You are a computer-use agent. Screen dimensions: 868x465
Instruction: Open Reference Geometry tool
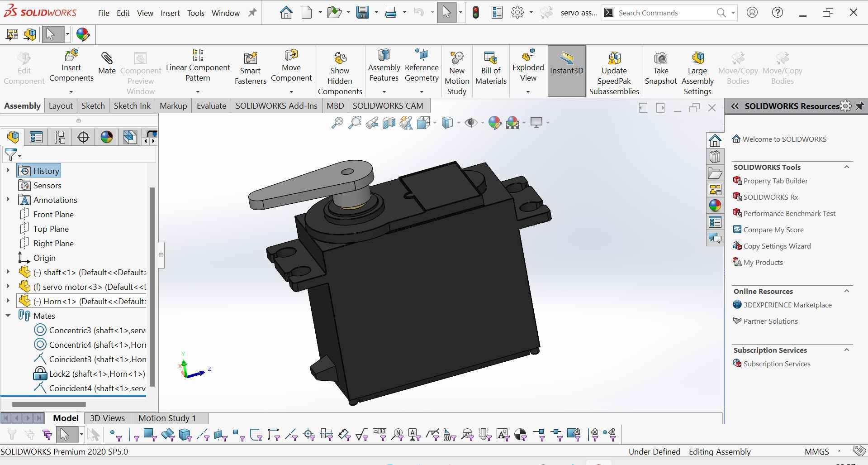[x=422, y=67]
